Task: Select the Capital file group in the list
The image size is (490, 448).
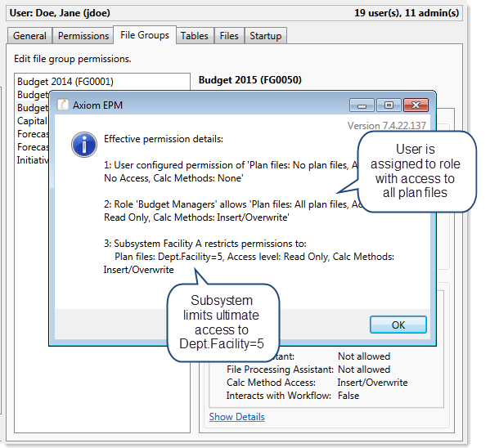Action: pyautogui.click(x=32, y=121)
